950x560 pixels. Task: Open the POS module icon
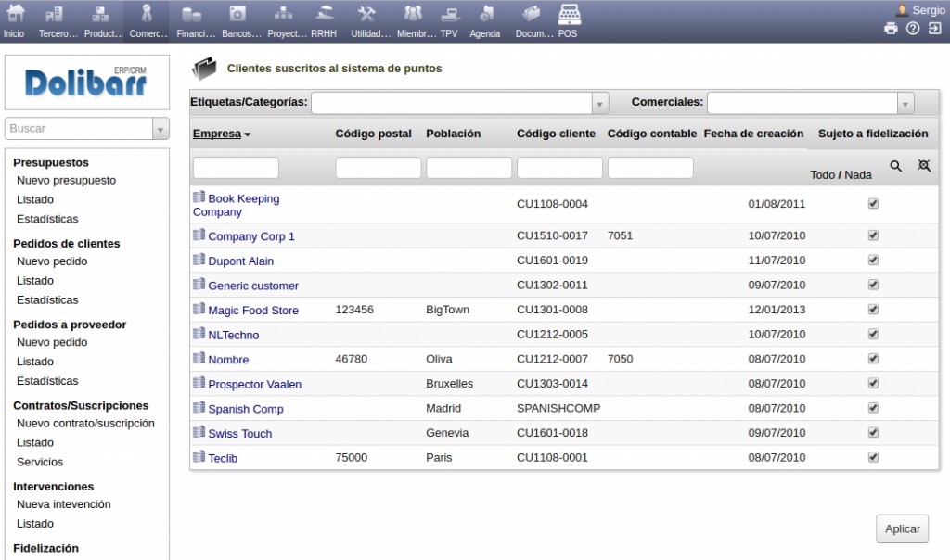(x=569, y=14)
